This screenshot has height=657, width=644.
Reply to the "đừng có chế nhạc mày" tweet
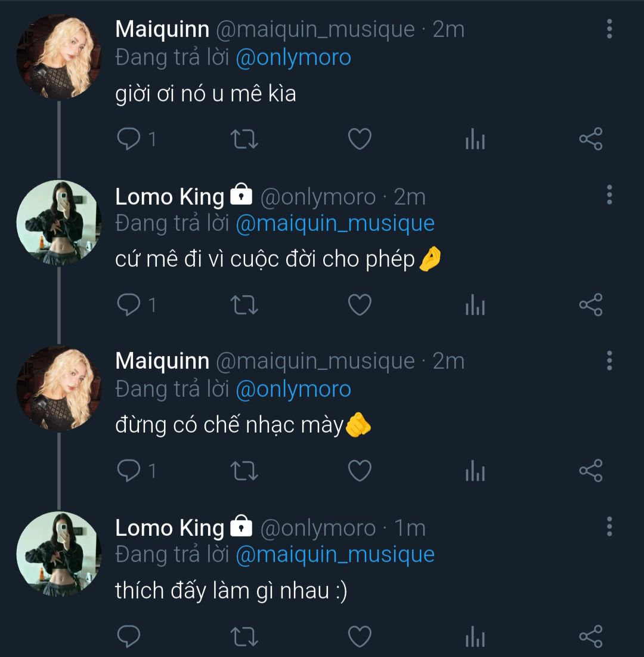(128, 471)
